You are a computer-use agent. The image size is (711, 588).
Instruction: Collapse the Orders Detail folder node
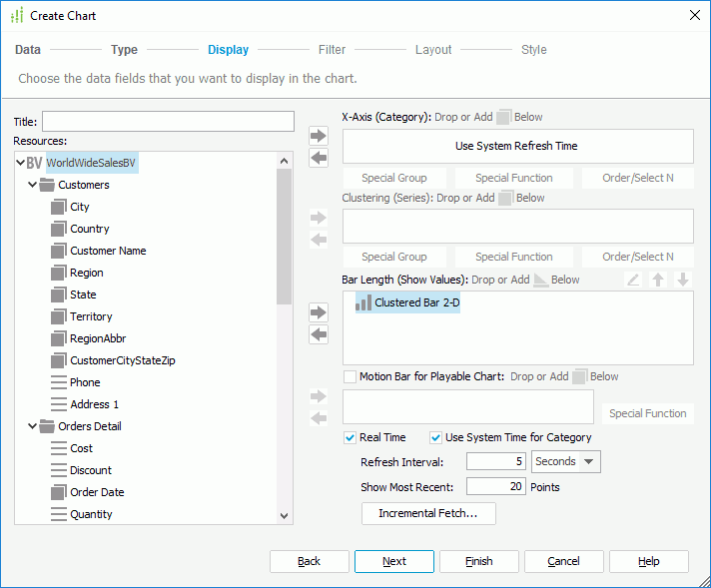pos(32,425)
